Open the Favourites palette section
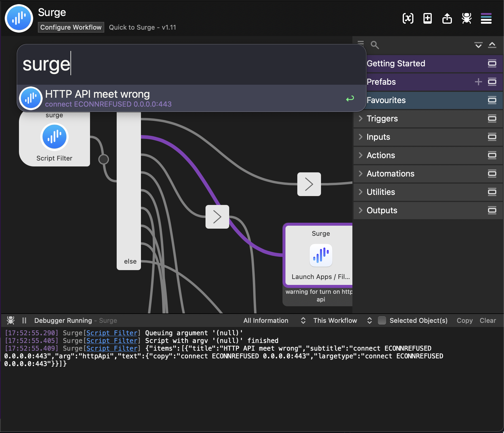504x433 pixels. (x=428, y=100)
